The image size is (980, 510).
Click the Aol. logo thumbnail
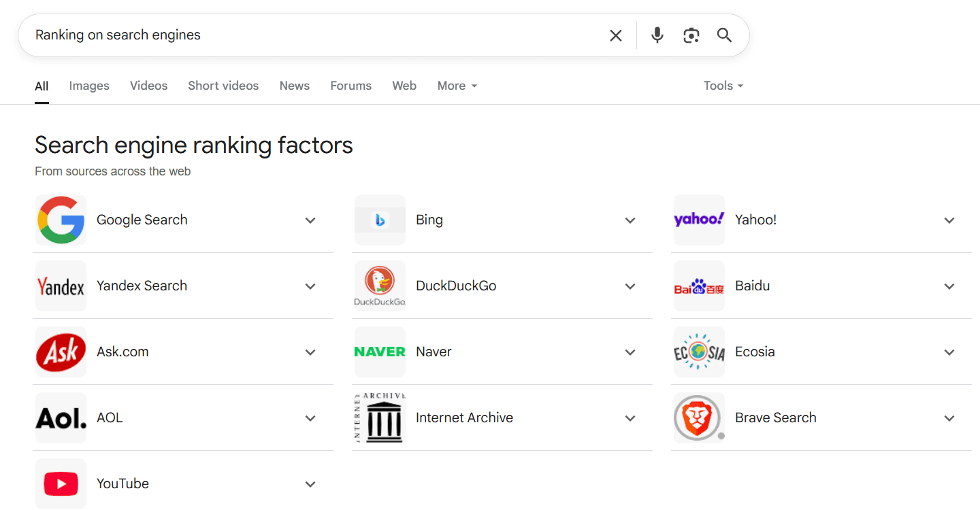click(x=61, y=418)
